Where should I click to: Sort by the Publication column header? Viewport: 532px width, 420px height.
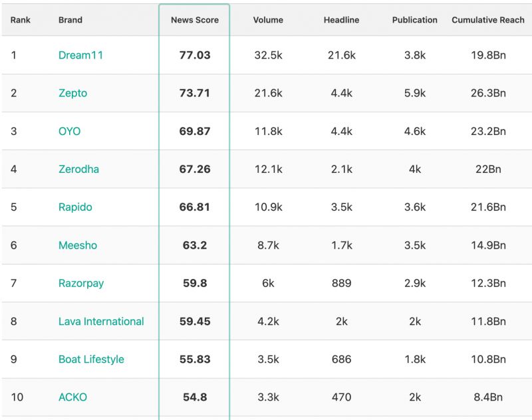(x=415, y=20)
